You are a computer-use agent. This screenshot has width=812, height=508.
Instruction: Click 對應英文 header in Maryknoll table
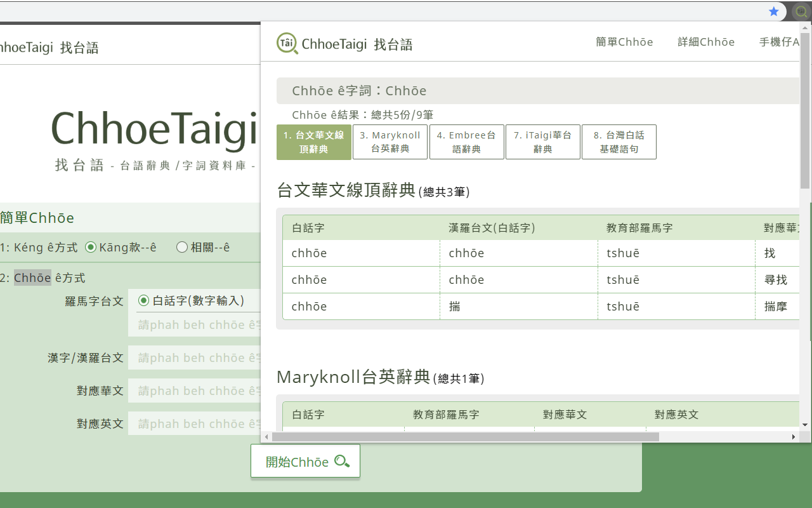(677, 415)
